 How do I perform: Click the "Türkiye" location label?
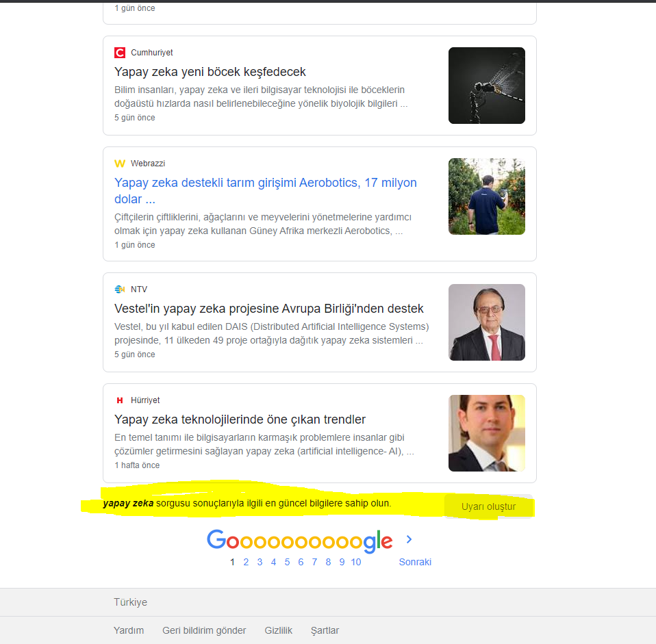click(x=129, y=602)
